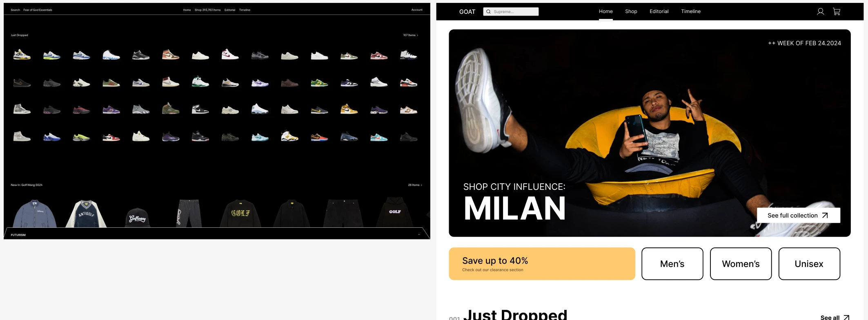Click the magnifier icon in search box

[x=488, y=12]
